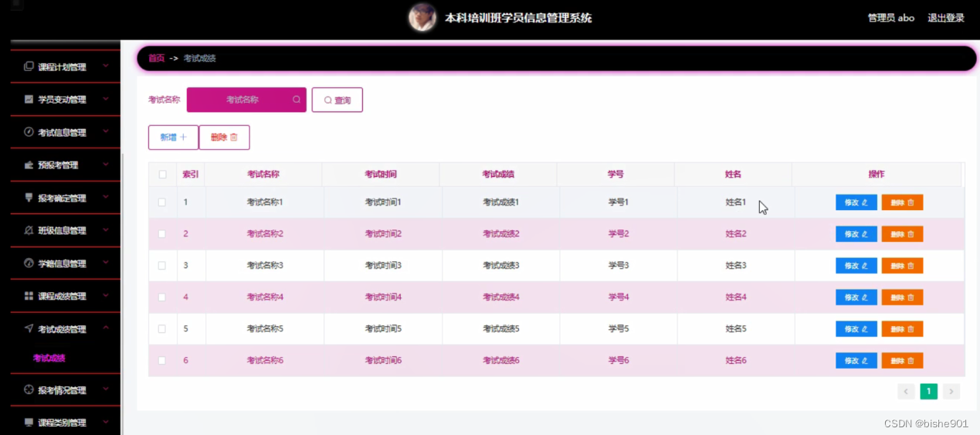Click orange 删除 for row 考试名称1
Viewport: 980px width, 435px height.
[902, 202]
